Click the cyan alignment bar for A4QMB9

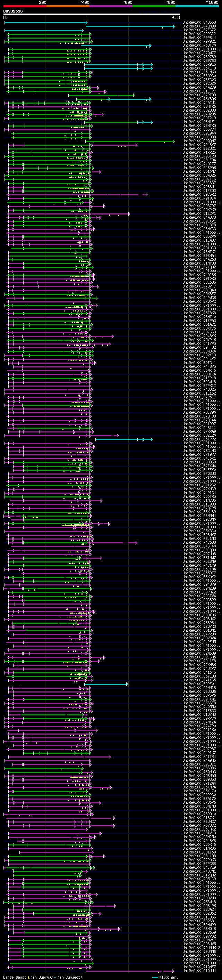point(130,27)
